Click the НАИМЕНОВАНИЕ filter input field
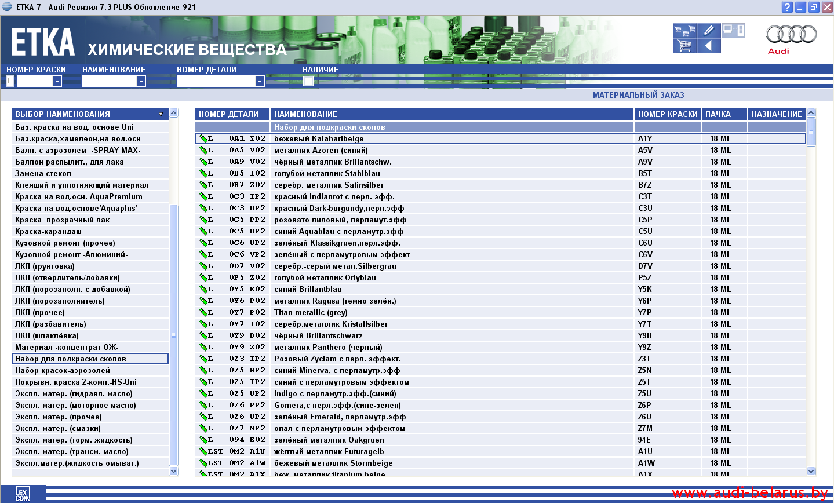The width and height of the screenshot is (834, 504). (110, 81)
